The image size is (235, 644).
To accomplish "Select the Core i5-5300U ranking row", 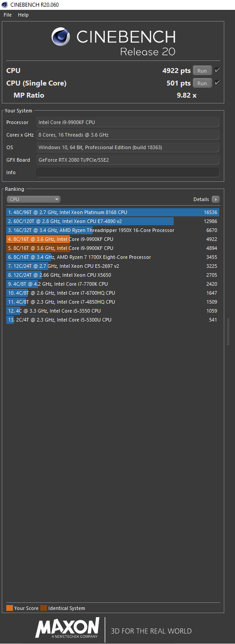I will pyautogui.click(x=113, y=320).
